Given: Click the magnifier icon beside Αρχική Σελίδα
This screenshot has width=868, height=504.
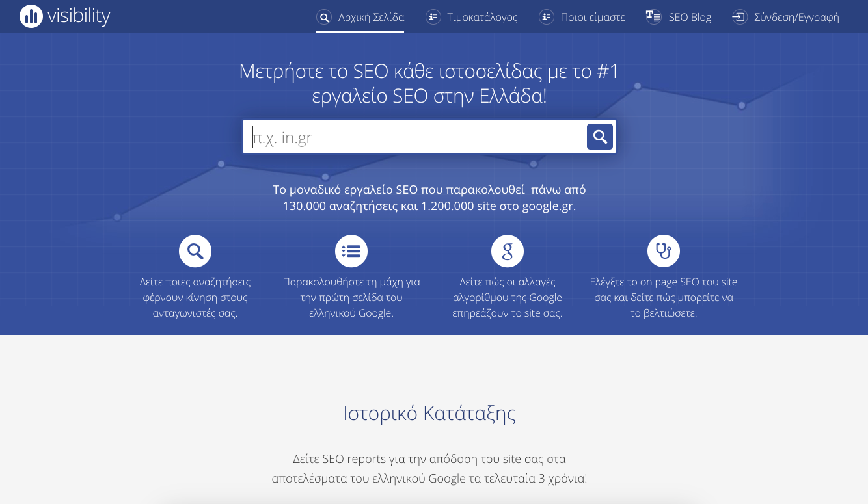Looking at the screenshot, I should (x=324, y=17).
